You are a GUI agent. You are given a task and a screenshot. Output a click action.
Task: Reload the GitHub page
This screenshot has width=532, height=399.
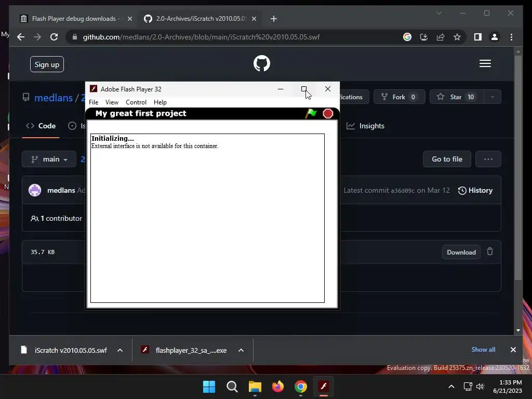pyautogui.click(x=54, y=37)
